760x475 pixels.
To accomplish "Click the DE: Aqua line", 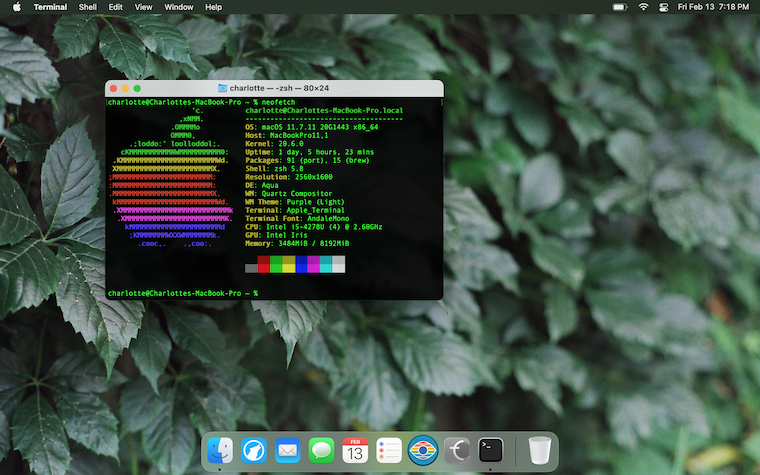I will (262, 185).
